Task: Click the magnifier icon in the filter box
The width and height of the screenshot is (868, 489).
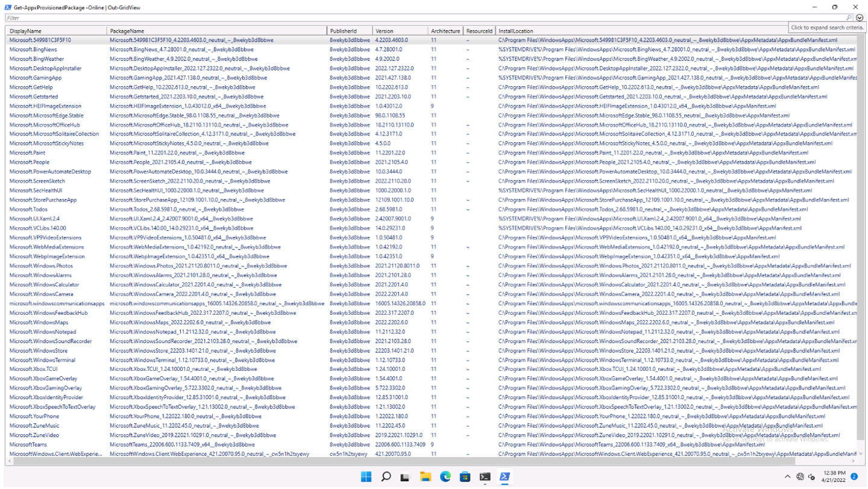Action: [849, 18]
